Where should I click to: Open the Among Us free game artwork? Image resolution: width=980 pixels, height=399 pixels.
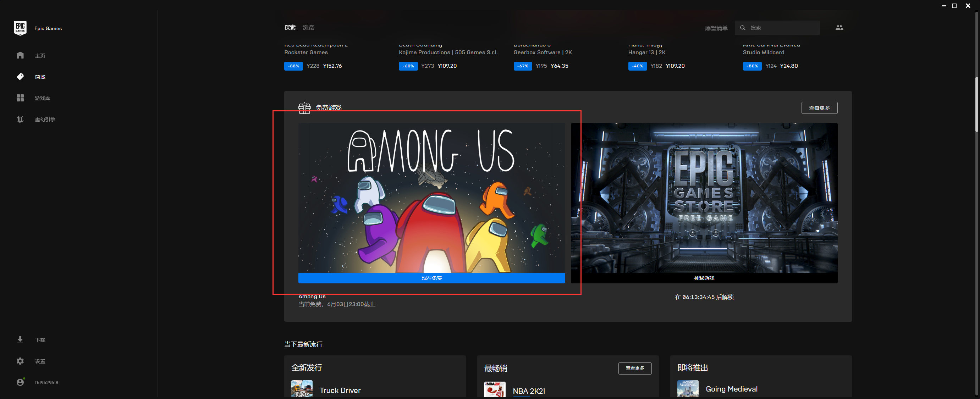pos(431,198)
